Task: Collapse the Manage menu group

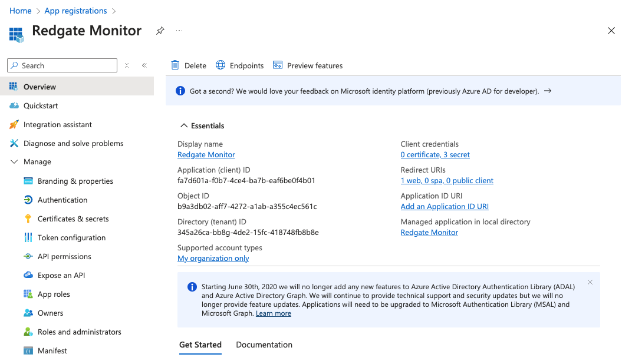Action: [x=14, y=162]
